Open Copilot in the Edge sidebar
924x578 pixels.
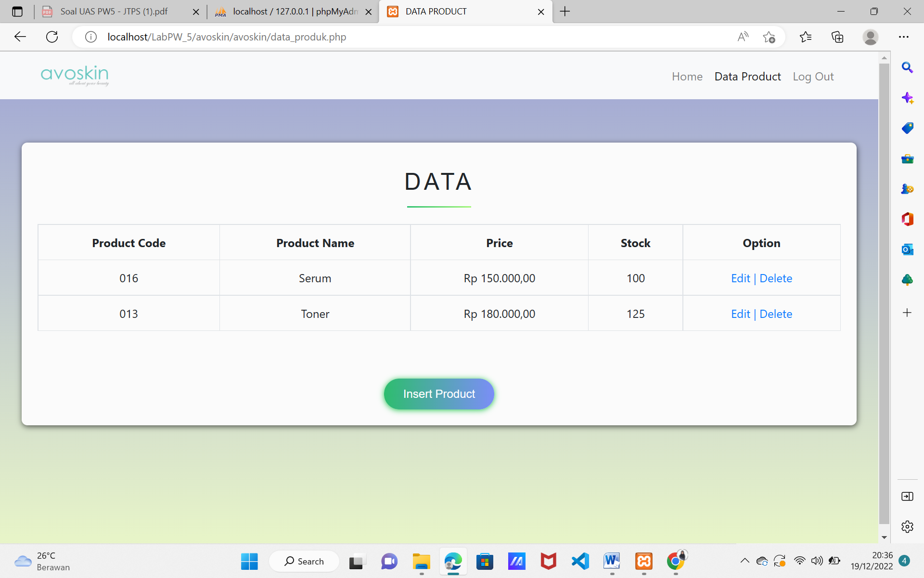click(908, 98)
